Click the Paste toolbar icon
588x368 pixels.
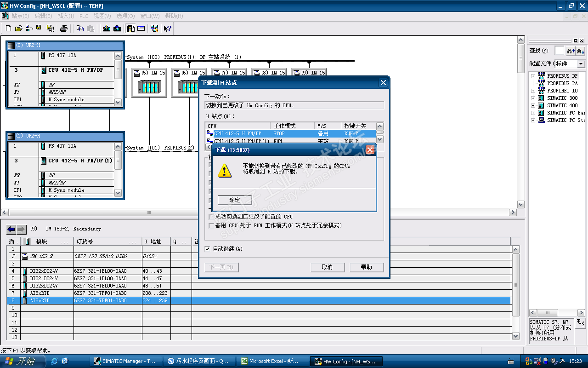tap(90, 29)
